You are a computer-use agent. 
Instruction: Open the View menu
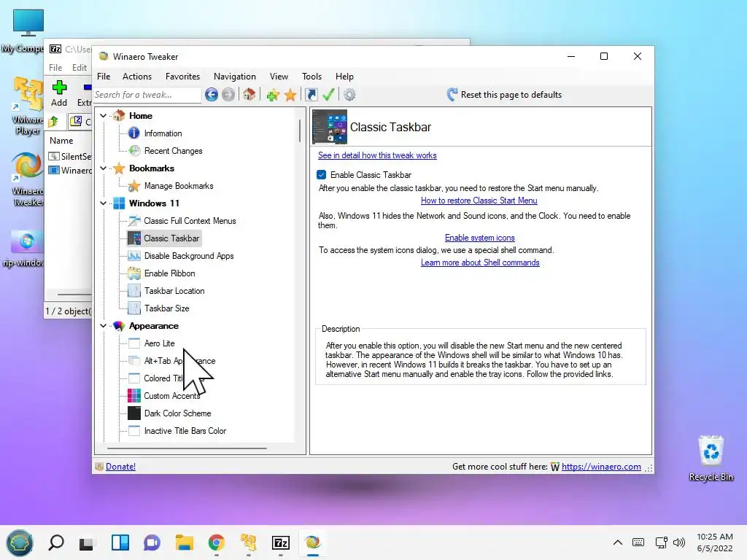pos(279,76)
